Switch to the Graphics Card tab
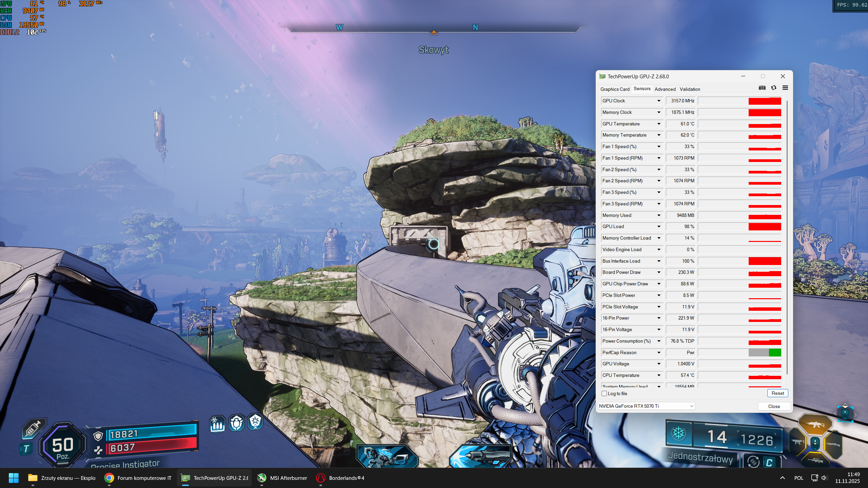Image resolution: width=868 pixels, height=488 pixels. click(x=615, y=89)
